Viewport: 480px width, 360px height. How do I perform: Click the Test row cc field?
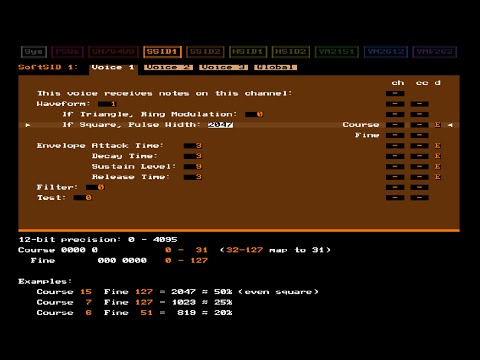[419, 198]
